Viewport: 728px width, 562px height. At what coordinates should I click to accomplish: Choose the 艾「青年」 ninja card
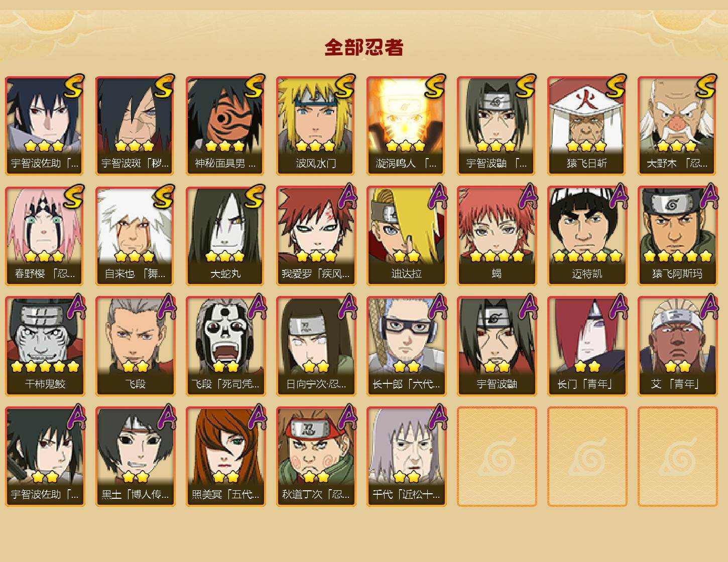(x=677, y=346)
